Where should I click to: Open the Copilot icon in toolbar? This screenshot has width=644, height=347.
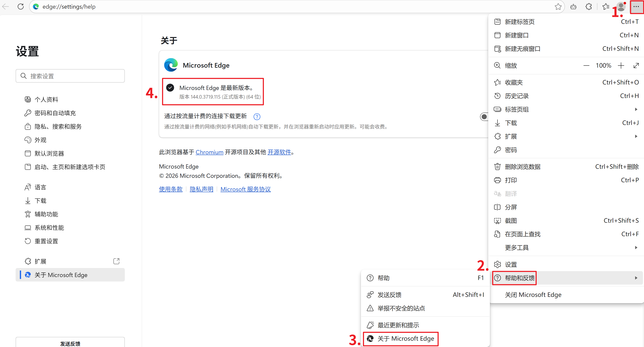pyautogui.click(x=573, y=7)
